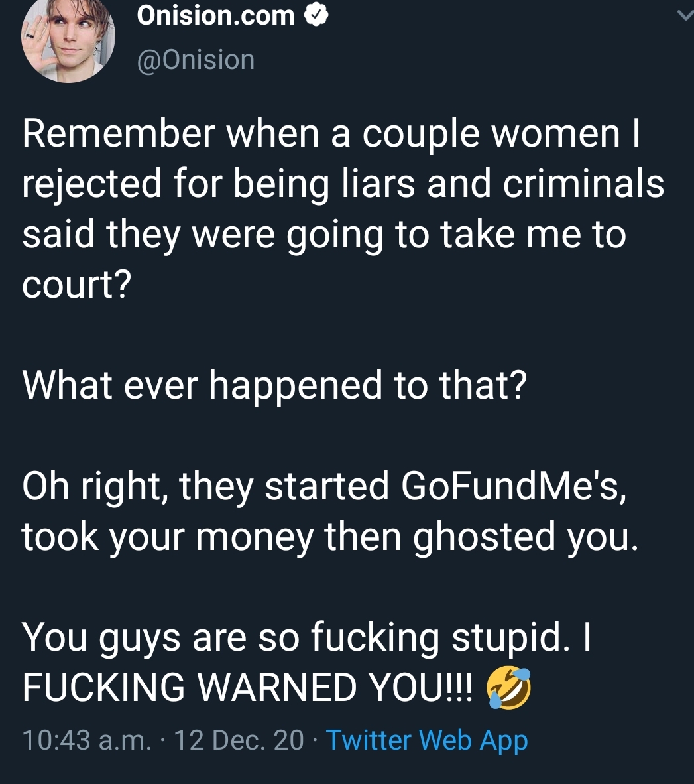694x784 pixels.
Task: Click the all-caps "WARNED YOU!!!" text
Action: [335, 688]
